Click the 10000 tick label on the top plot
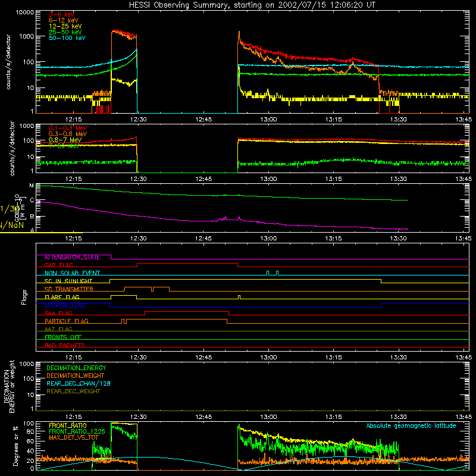This screenshot has height=476, width=476. [x=25, y=12]
